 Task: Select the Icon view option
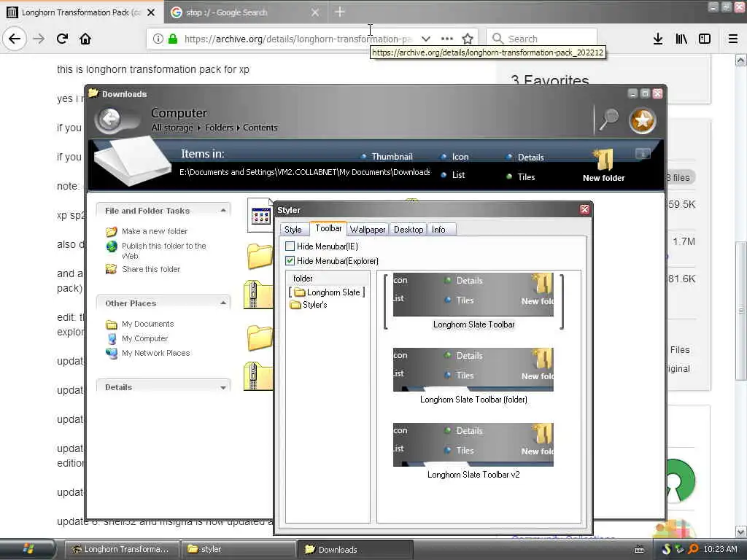455,157
